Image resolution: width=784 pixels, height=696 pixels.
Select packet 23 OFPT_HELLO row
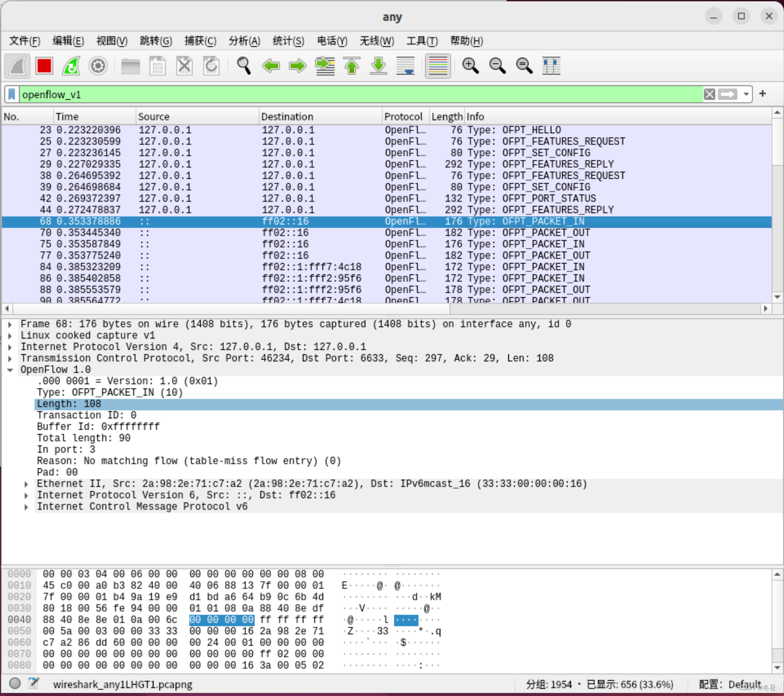[387, 130]
